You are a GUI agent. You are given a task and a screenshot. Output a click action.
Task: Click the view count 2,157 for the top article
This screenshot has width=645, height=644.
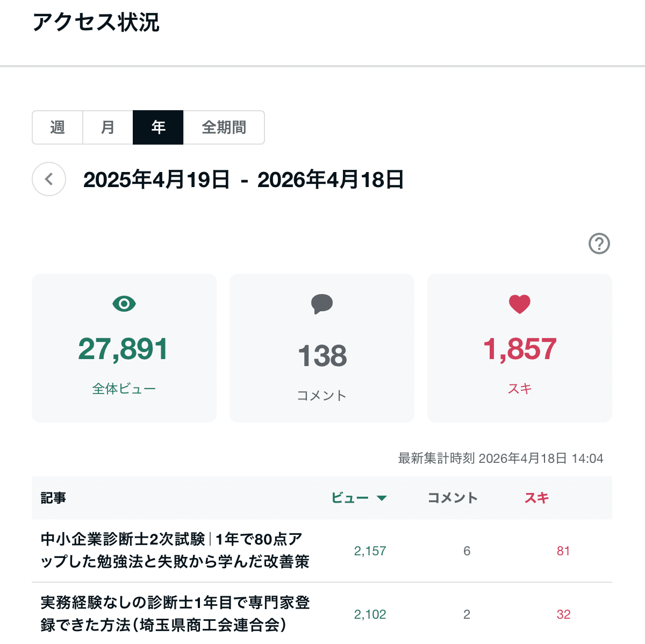(x=370, y=550)
